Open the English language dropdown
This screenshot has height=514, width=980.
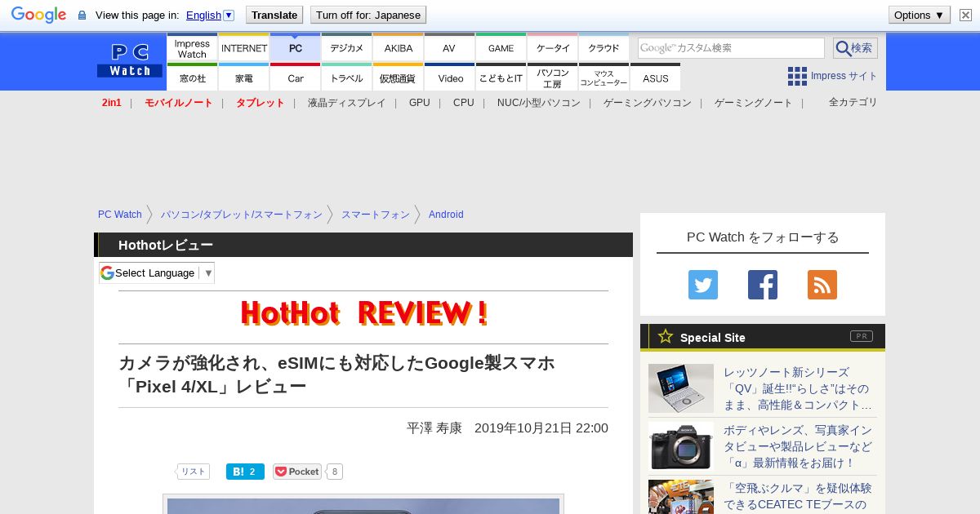210,15
